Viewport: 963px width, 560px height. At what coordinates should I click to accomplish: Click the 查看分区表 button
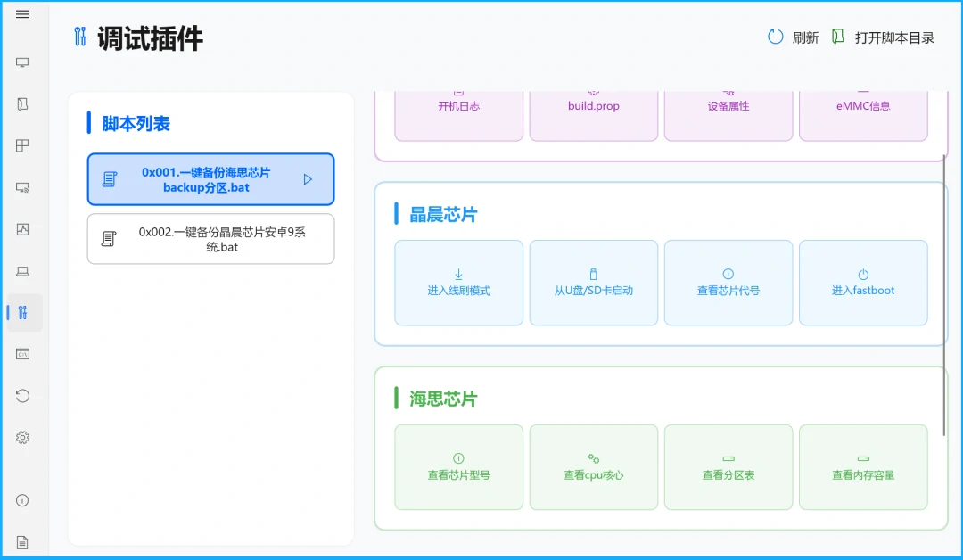tap(728, 467)
